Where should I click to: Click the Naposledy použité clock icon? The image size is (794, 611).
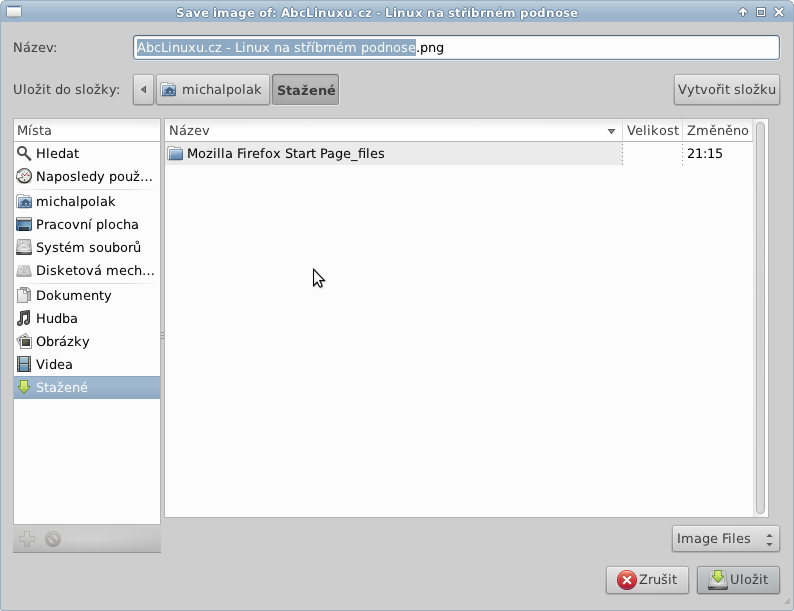[x=24, y=176]
